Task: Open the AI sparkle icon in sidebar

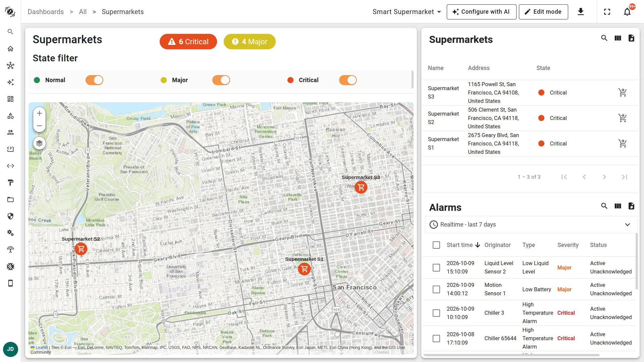Action: [x=10, y=82]
